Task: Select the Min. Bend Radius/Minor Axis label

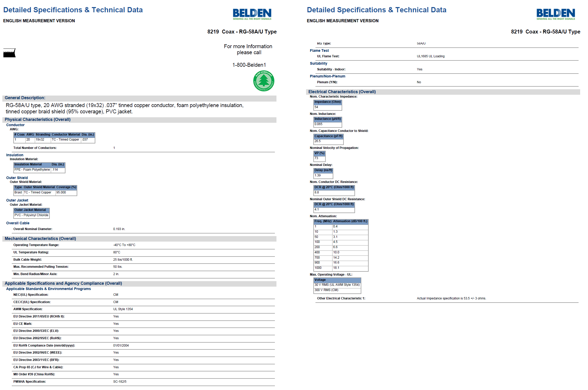Action: 35,274
